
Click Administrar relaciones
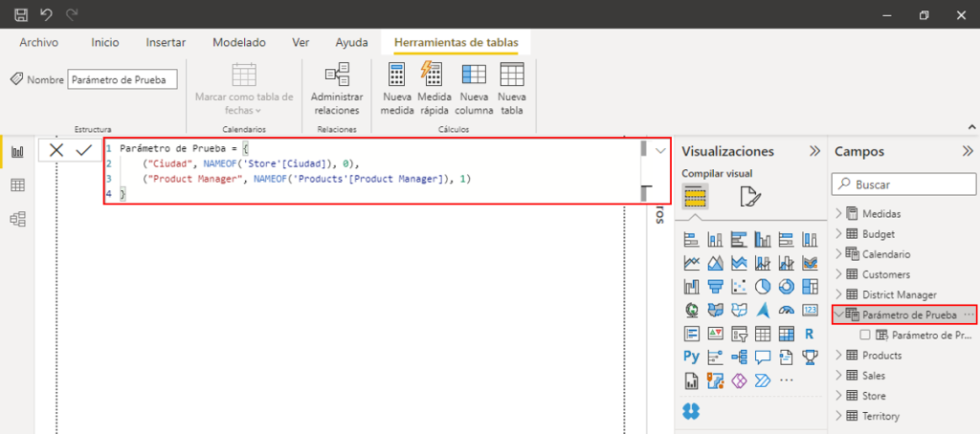coord(337,89)
